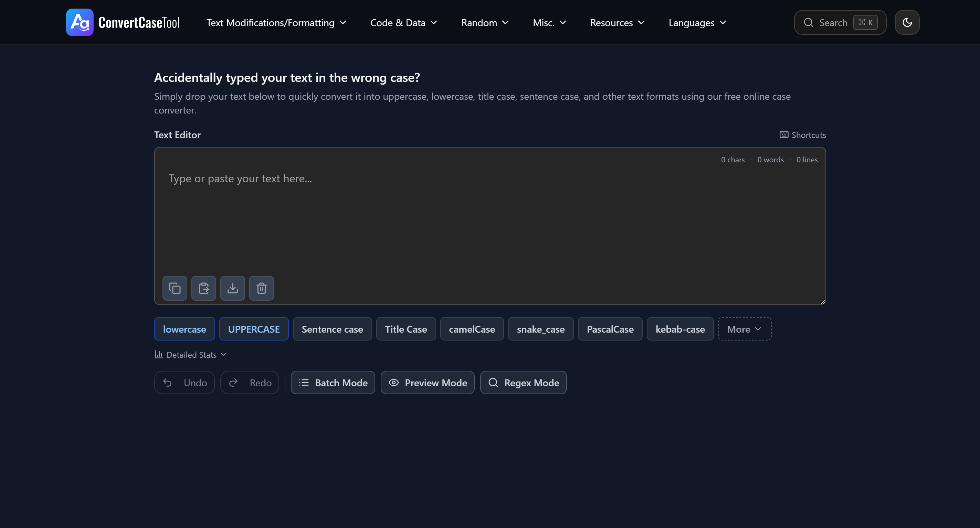
Task: Paste clipboard text via the paste icon
Action: point(203,288)
